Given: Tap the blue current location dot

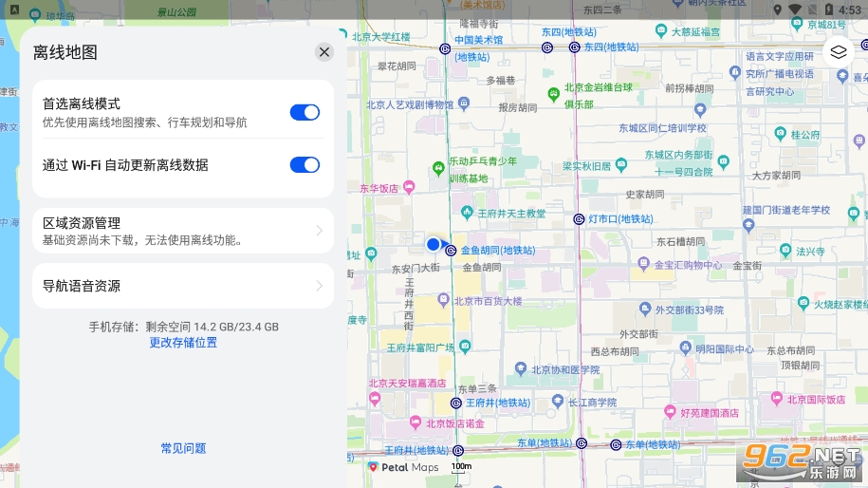Looking at the screenshot, I should 434,244.
